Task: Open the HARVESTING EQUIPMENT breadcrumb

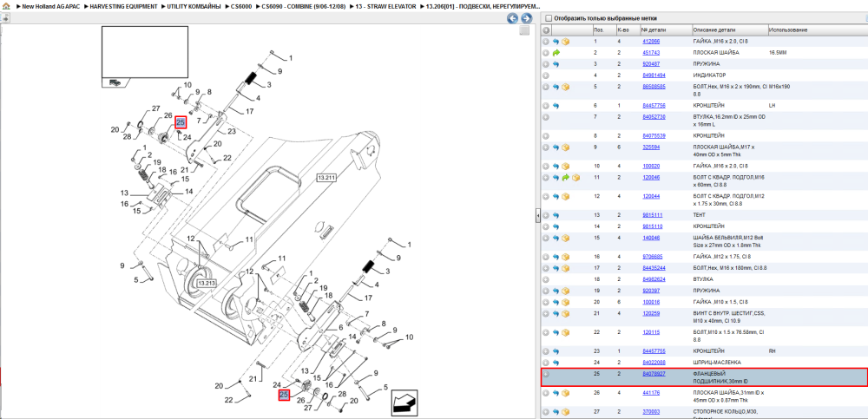Action: click(x=122, y=6)
